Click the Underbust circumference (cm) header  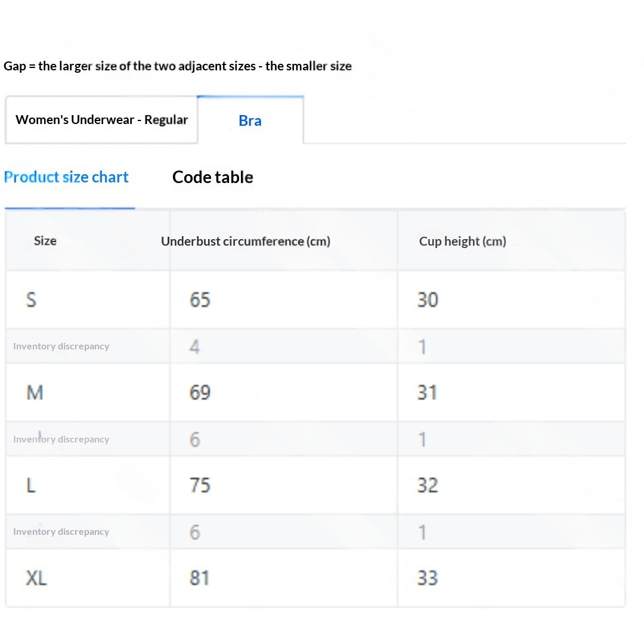click(246, 241)
